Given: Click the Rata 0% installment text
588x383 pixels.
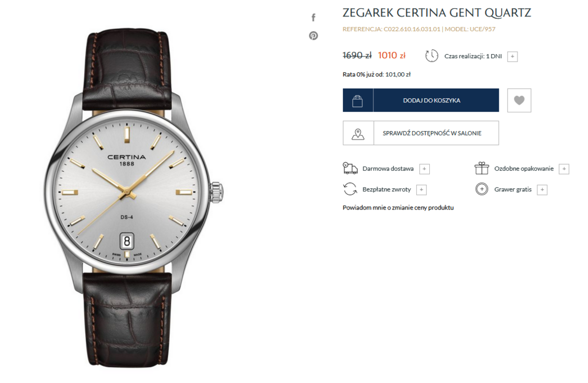Looking at the screenshot, I should point(376,74).
